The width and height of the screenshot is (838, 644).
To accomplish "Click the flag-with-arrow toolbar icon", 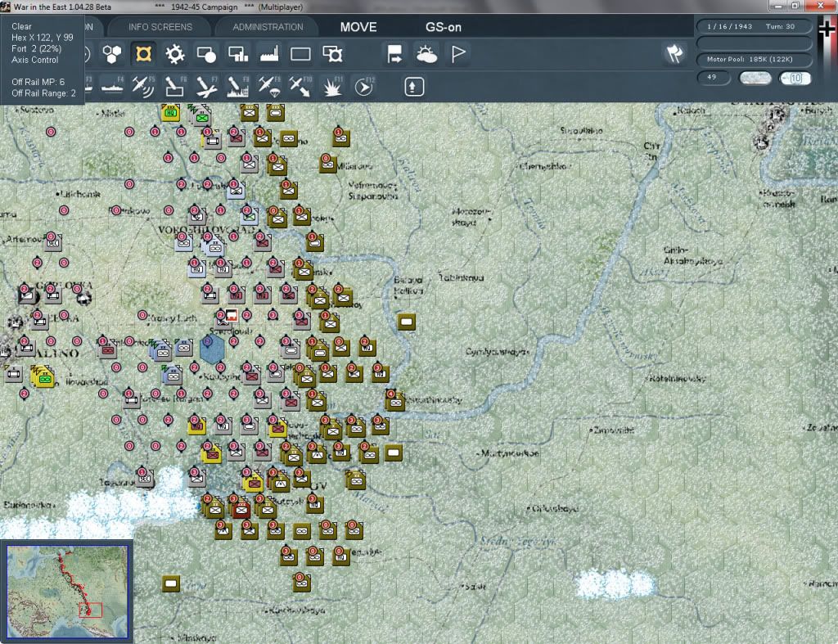I will click(x=394, y=54).
